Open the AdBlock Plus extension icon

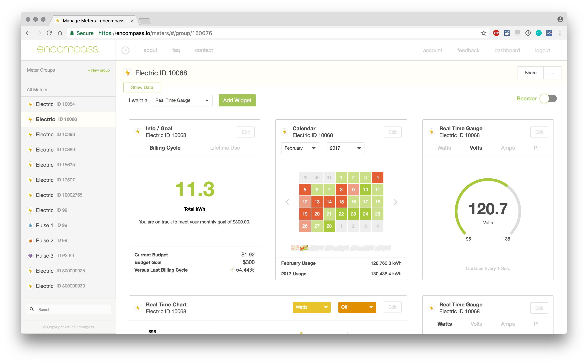(496, 33)
